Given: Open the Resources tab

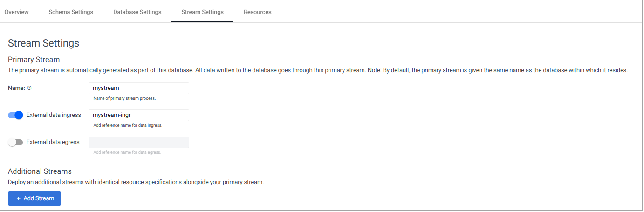Looking at the screenshot, I should (257, 12).
